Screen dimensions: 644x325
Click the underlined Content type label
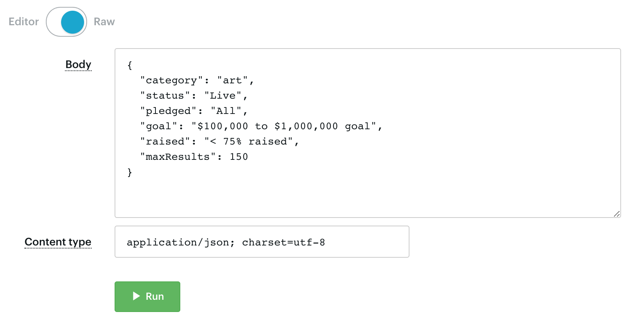point(58,242)
